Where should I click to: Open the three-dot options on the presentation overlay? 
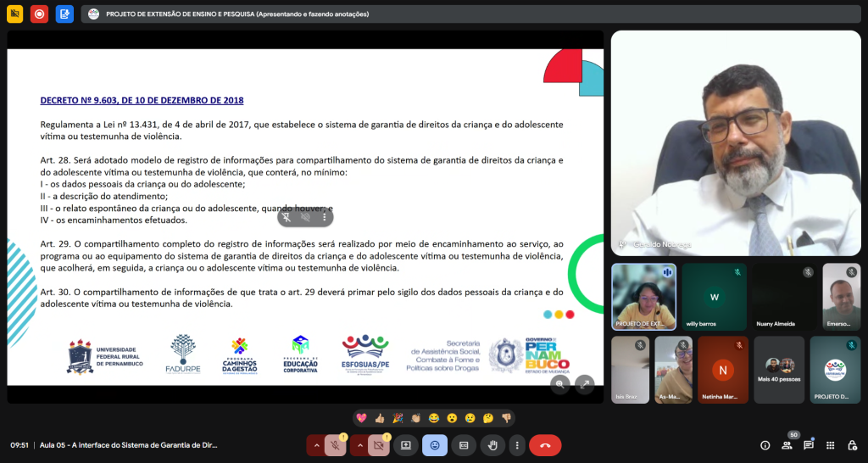(324, 217)
